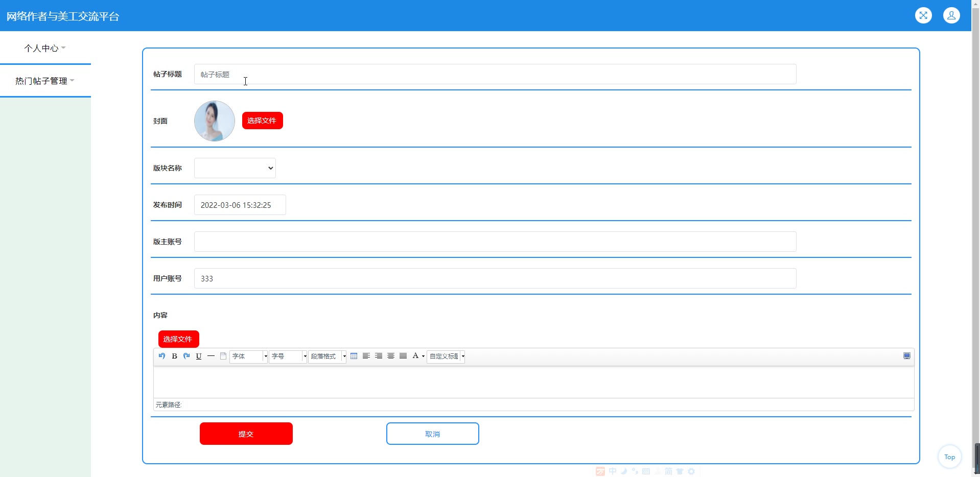Click the 发布时间 date-time field

point(240,205)
